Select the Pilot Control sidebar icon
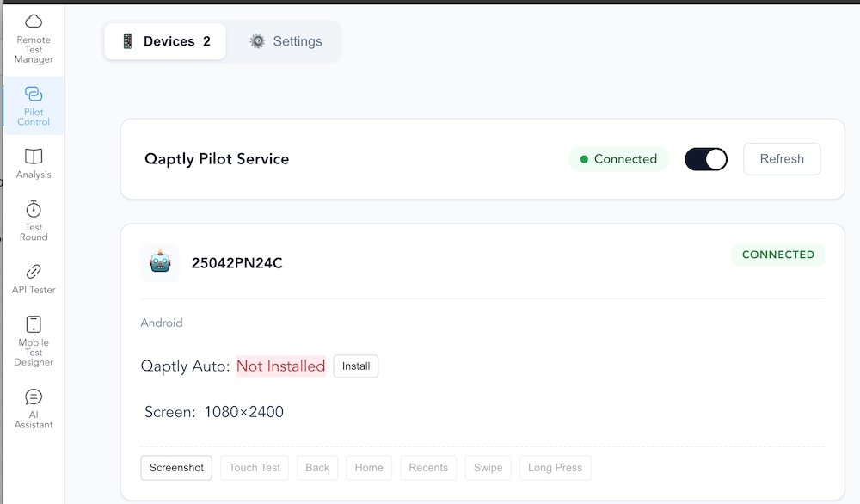 (34, 94)
